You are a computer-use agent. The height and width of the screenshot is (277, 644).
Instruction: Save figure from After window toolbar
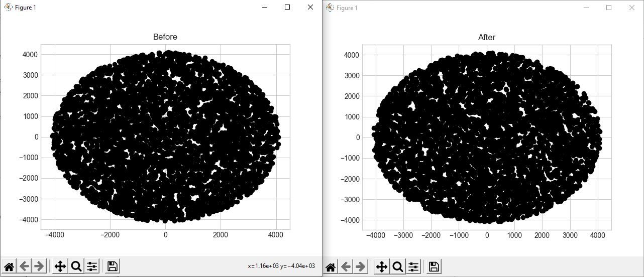[434, 267]
